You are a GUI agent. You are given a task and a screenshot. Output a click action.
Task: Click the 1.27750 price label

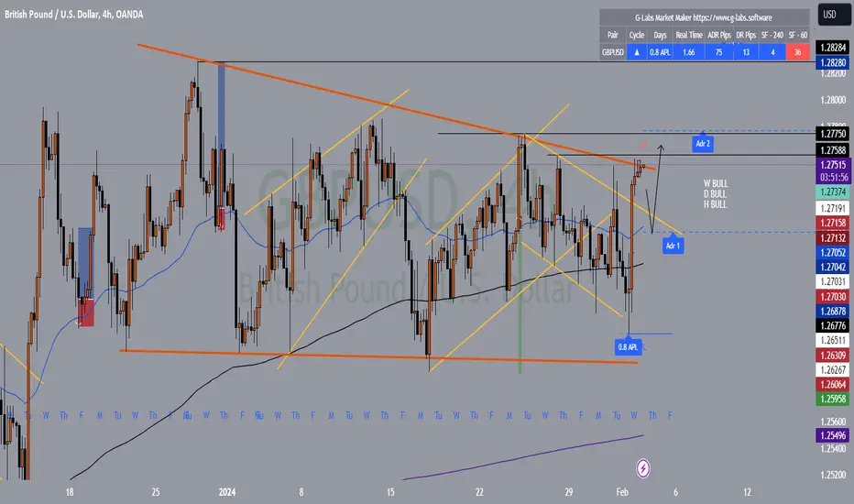[x=832, y=134]
